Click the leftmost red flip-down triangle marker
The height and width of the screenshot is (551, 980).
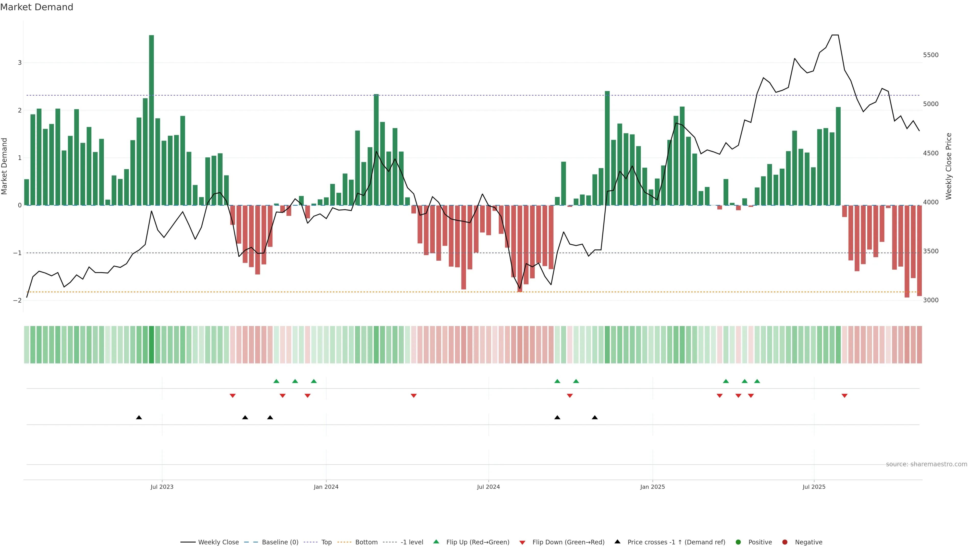[x=232, y=396]
